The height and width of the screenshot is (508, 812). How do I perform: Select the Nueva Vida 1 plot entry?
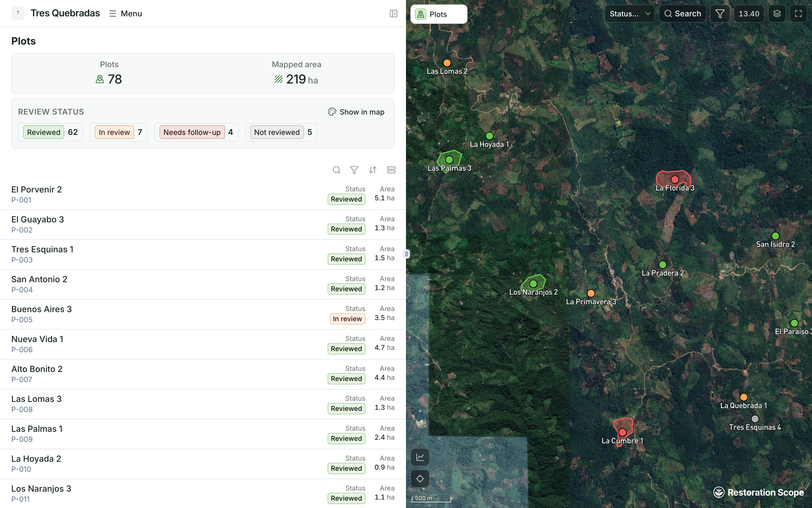pyautogui.click(x=203, y=344)
